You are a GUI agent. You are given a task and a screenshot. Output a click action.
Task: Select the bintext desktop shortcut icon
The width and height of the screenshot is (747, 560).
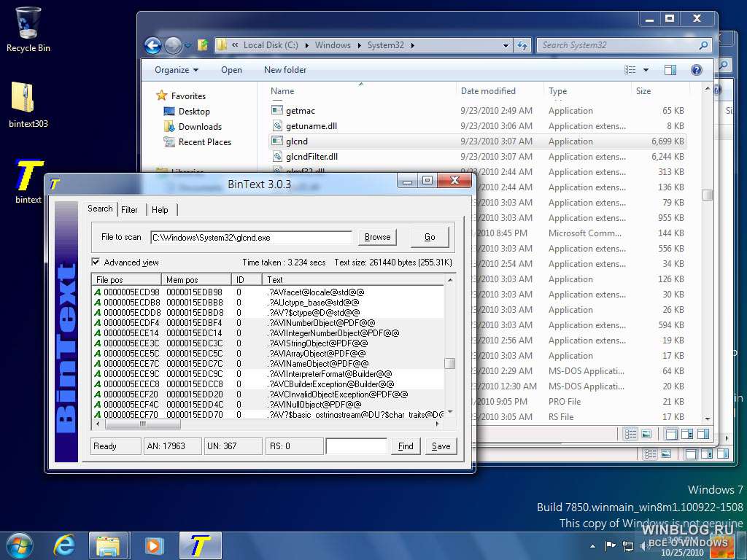28,175
